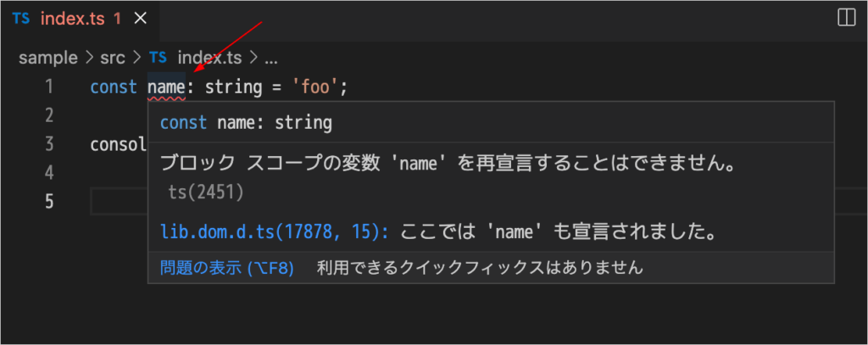Select the index.ts editor tab
Screen dimensions: 868x345
[81, 19]
